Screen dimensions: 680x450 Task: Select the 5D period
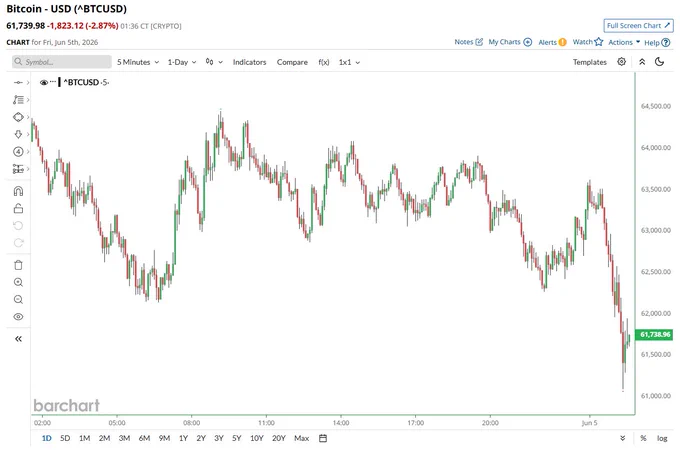pyautogui.click(x=65, y=438)
